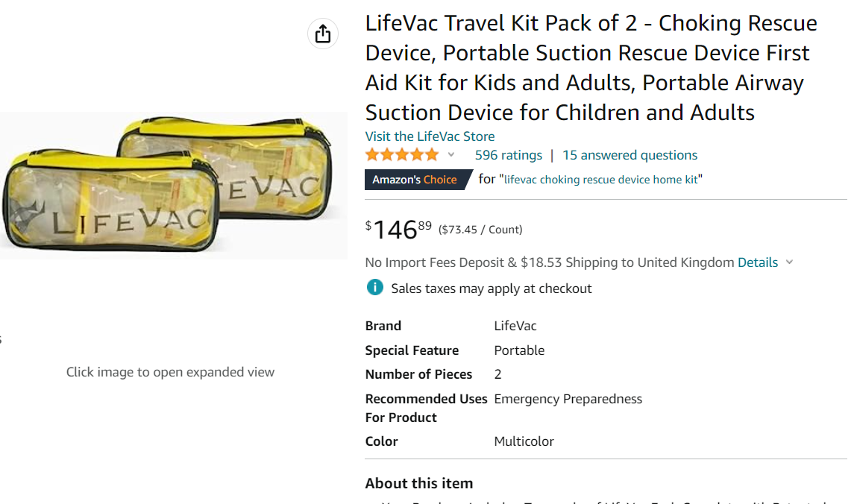Click the Brand value LifeVac
Image resolution: width=854 pixels, height=504 pixels.
515,326
